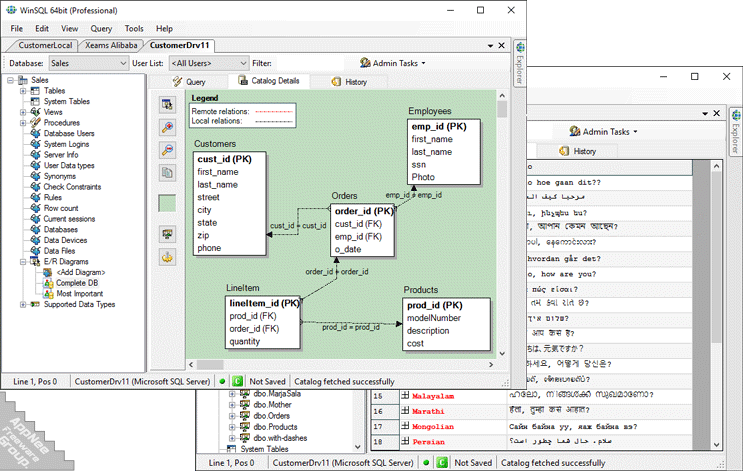Switch to the History tab in front window
The height and width of the screenshot is (471, 743).
point(349,82)
